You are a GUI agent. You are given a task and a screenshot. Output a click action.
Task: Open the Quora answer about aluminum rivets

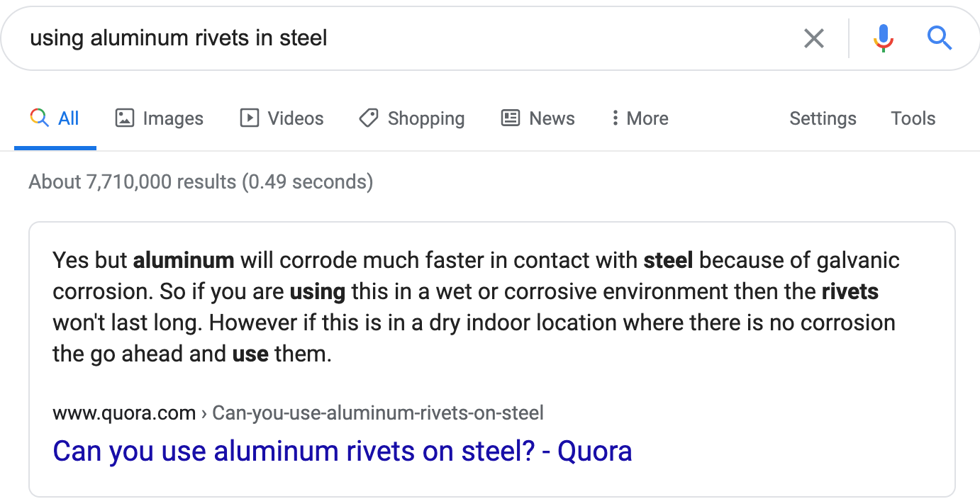pos(343,451)
